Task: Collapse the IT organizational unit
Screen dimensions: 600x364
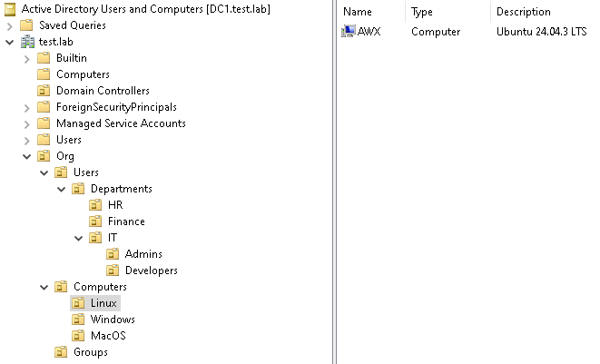Action: [78, 238]
